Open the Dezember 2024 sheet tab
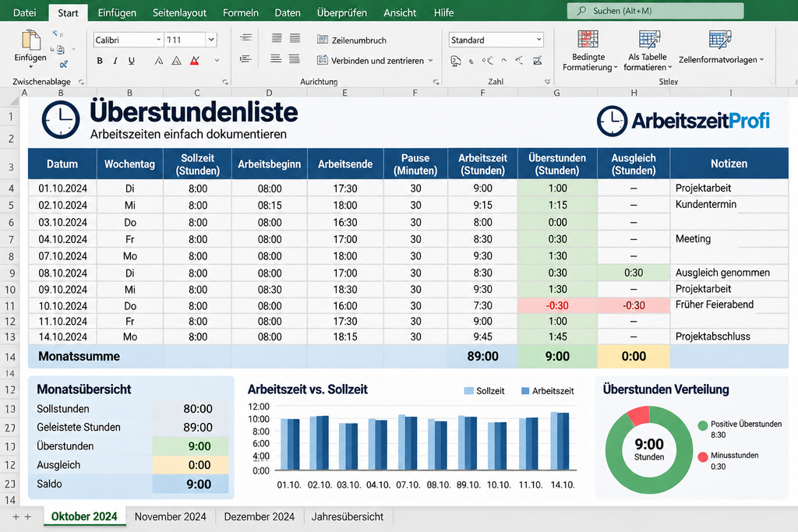798x532 pixels. pos(259,516)
